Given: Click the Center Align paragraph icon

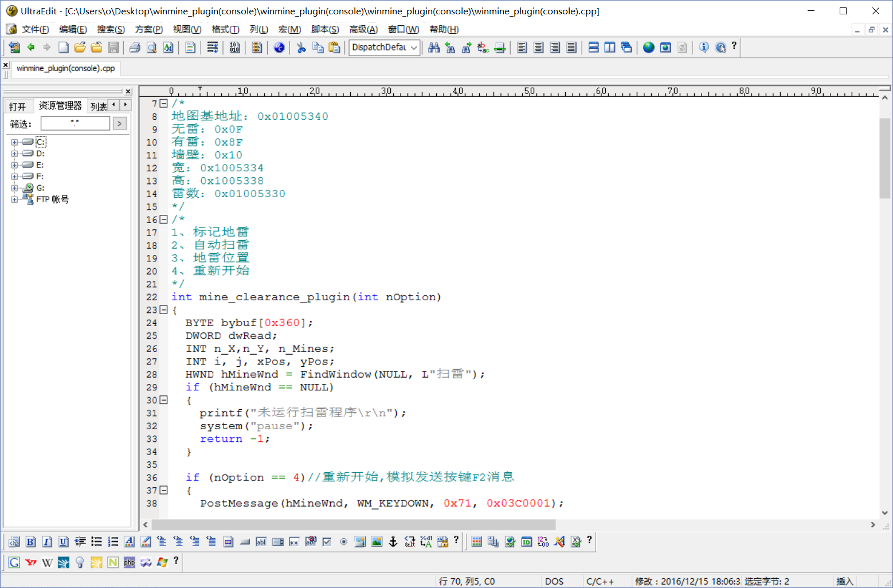Looking at the screenshot, I should coord(538,48).
